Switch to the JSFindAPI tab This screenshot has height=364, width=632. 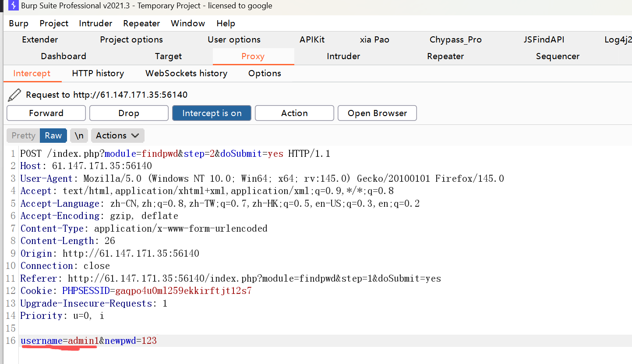tap(544, 40)
